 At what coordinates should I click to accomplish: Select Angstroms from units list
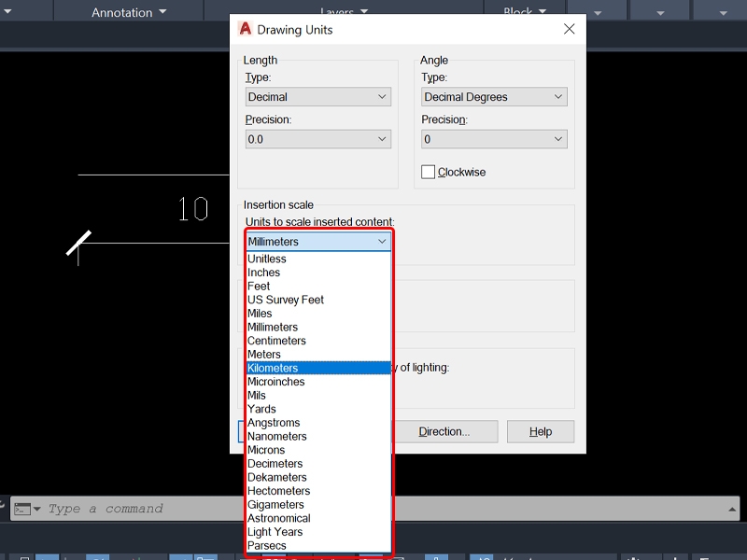pyautogui.click(x=318, y=423)
